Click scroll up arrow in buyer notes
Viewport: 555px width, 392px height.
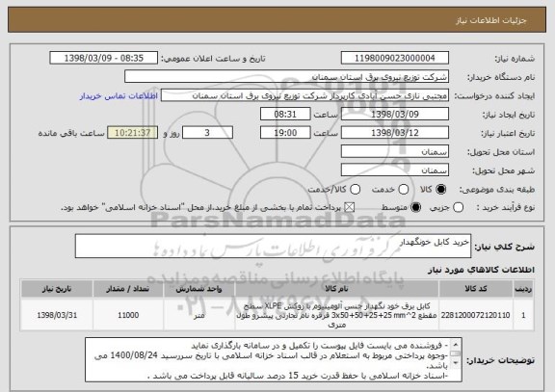(x=456, y=344)
